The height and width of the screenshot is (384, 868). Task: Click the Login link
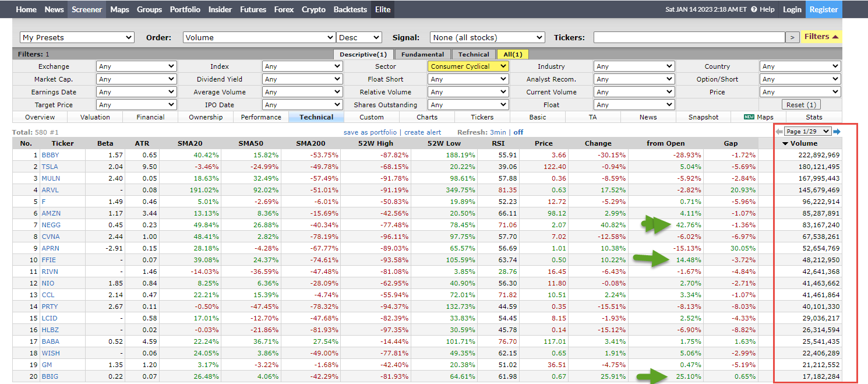[x=792, y=9]
